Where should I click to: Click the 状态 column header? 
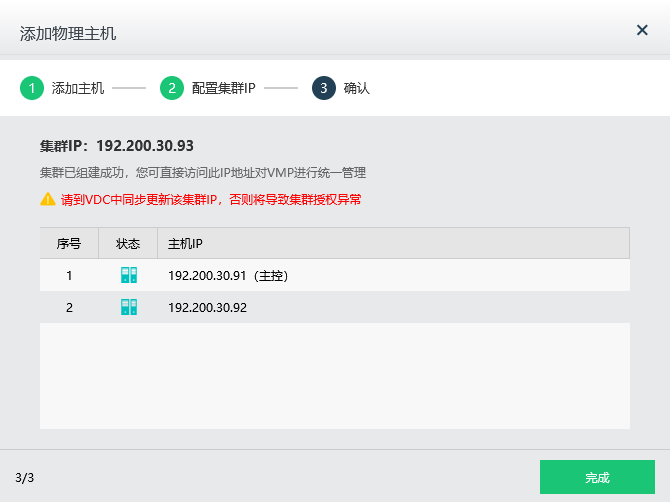(128, 243)
